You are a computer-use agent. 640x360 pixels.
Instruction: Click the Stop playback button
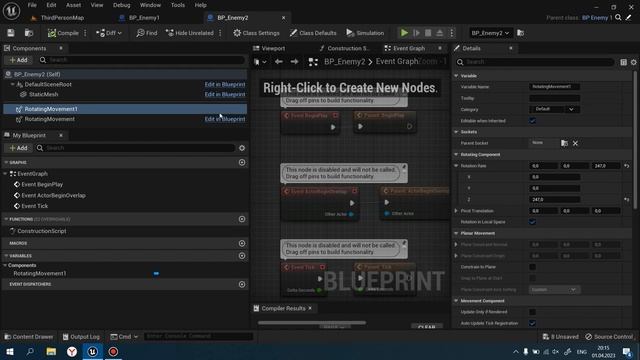click(428, 33)
